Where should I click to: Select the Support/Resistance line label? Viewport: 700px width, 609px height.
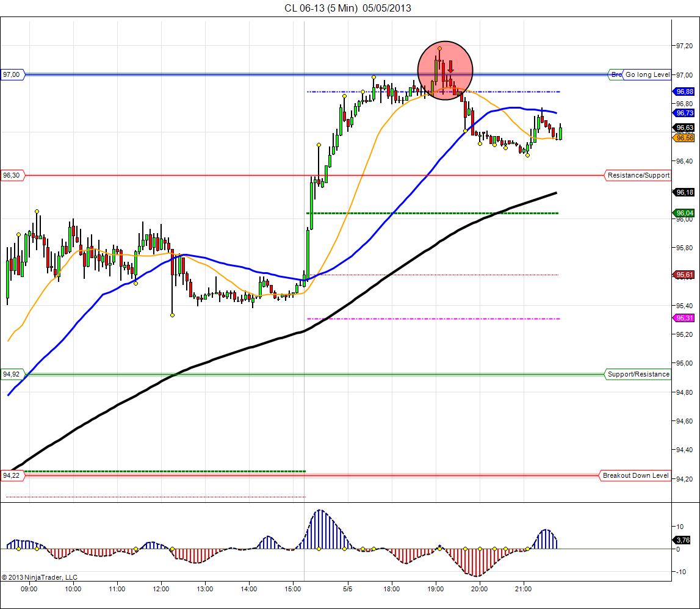click(x=638, y=374)
